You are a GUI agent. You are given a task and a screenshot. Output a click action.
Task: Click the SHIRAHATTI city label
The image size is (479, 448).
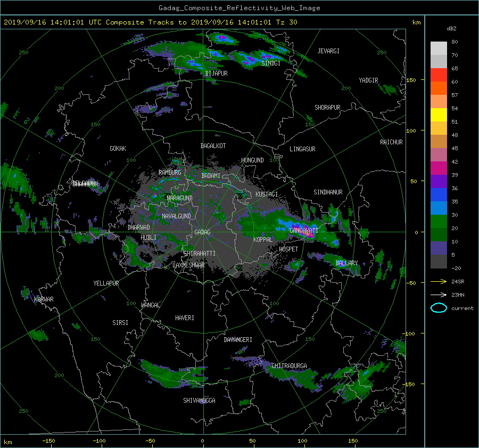[200, 254]
